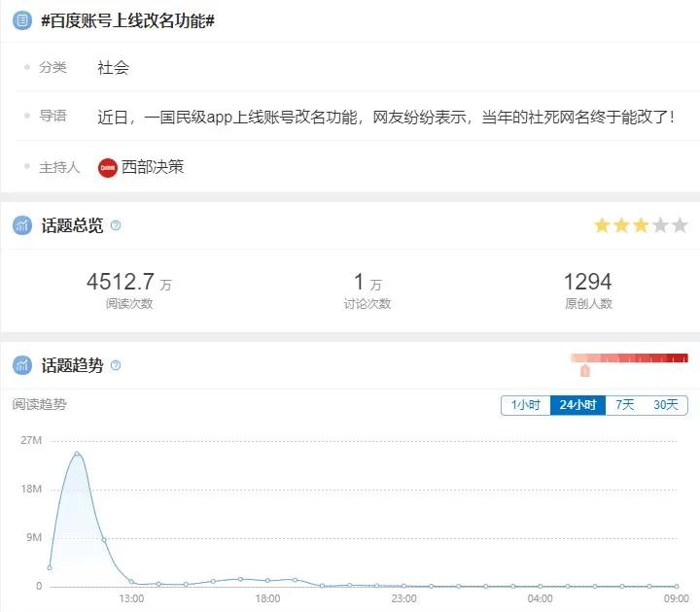
Task: Open help icon next to 话题趋势
Action: click(x=115, y=365)
